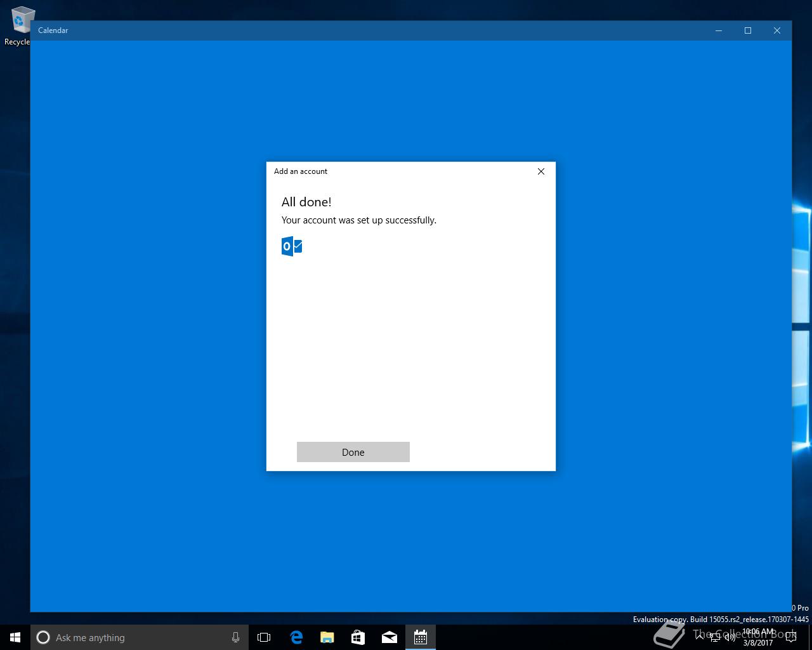Image resolution: width=812 pixels, height=650 pixels.
Task: Close the Calendar window
Action: pyautogui.click(x=777, y=30)
